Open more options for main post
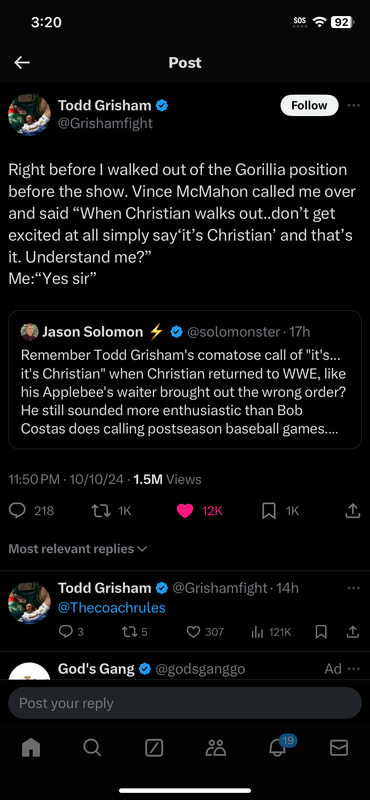 tap(353, 106)
